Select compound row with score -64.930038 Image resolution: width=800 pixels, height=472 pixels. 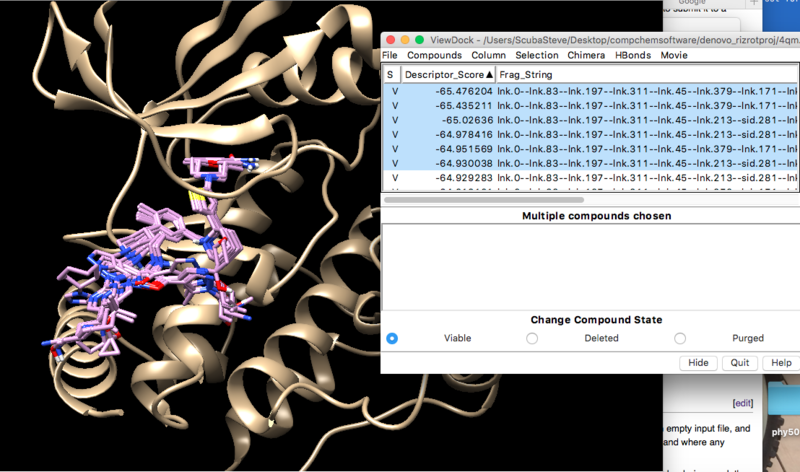[x=590, y=163]
